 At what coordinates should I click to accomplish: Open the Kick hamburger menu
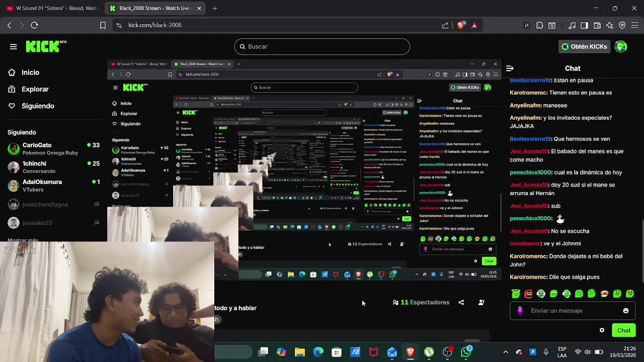tap(14, 46)
